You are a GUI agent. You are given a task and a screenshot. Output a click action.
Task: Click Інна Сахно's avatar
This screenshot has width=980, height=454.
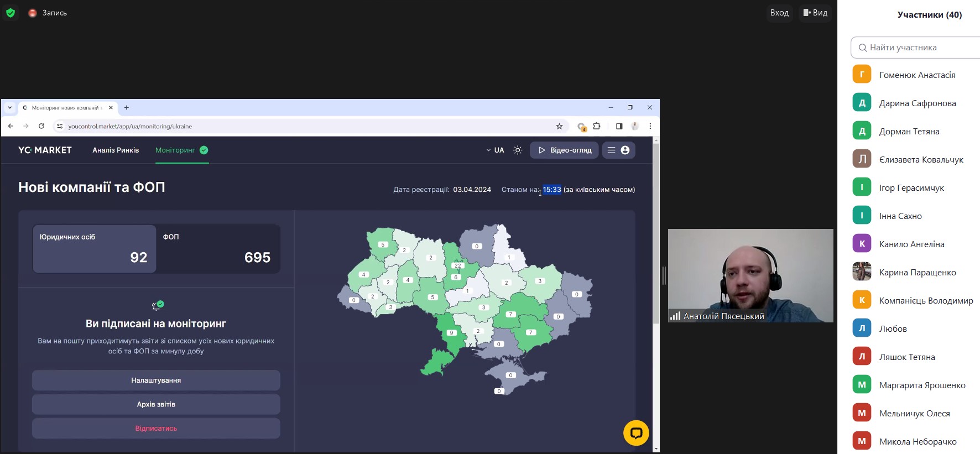(x=862, y=216)
